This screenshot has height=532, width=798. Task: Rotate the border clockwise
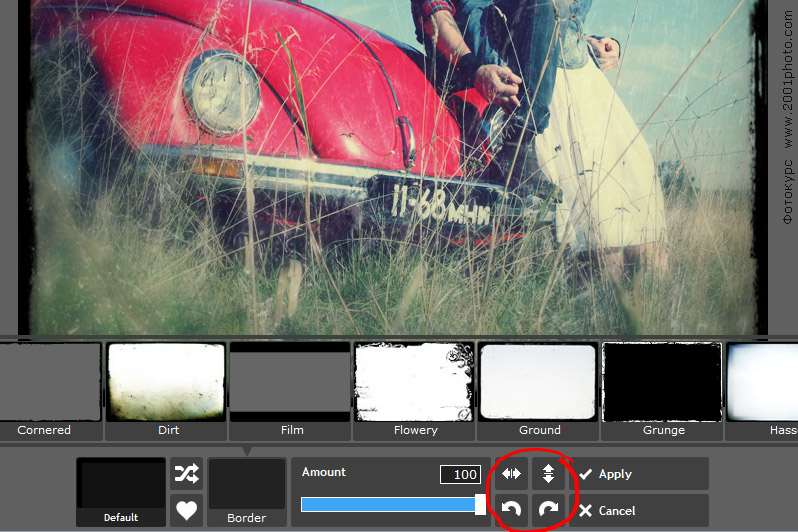coord(548,510)
